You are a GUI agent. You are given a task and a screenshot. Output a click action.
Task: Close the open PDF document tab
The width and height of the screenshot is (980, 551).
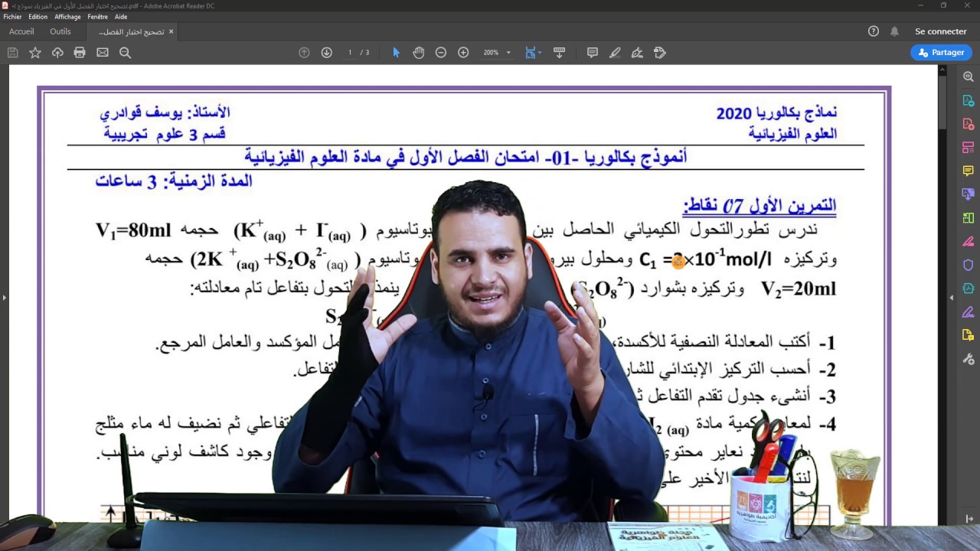point(171,31)
